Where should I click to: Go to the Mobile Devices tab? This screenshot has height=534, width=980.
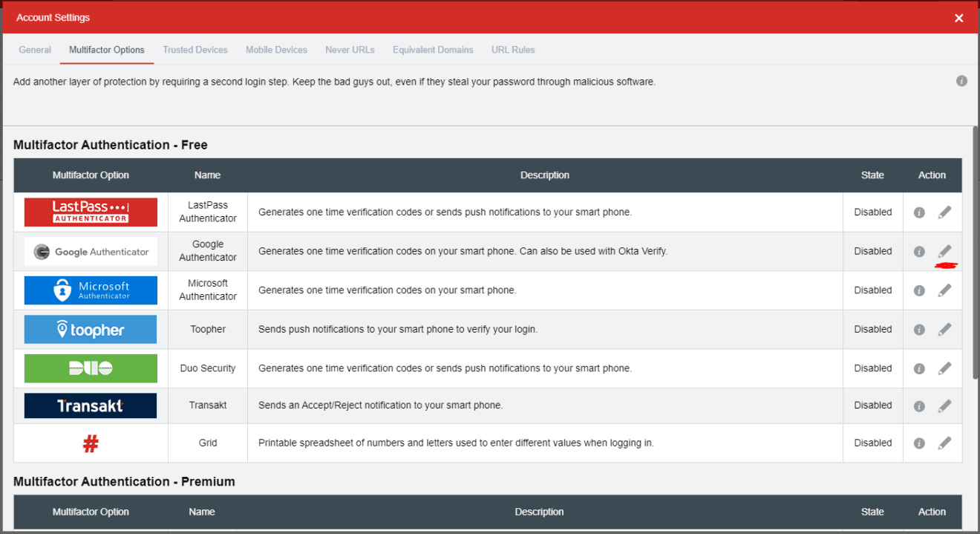[276, 50]
